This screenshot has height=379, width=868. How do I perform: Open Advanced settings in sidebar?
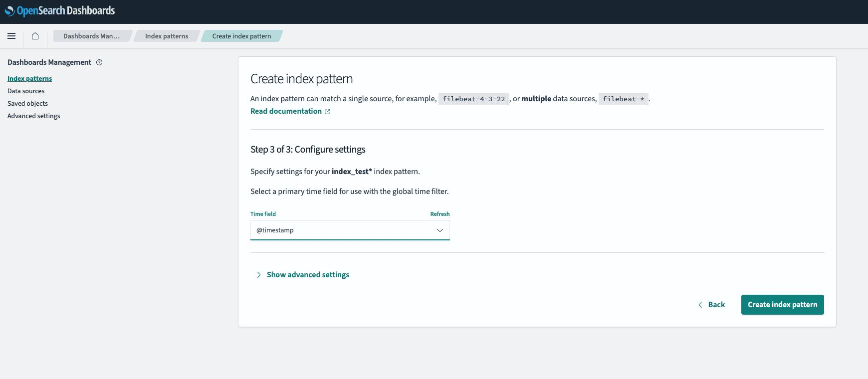(x=33, y=116)
